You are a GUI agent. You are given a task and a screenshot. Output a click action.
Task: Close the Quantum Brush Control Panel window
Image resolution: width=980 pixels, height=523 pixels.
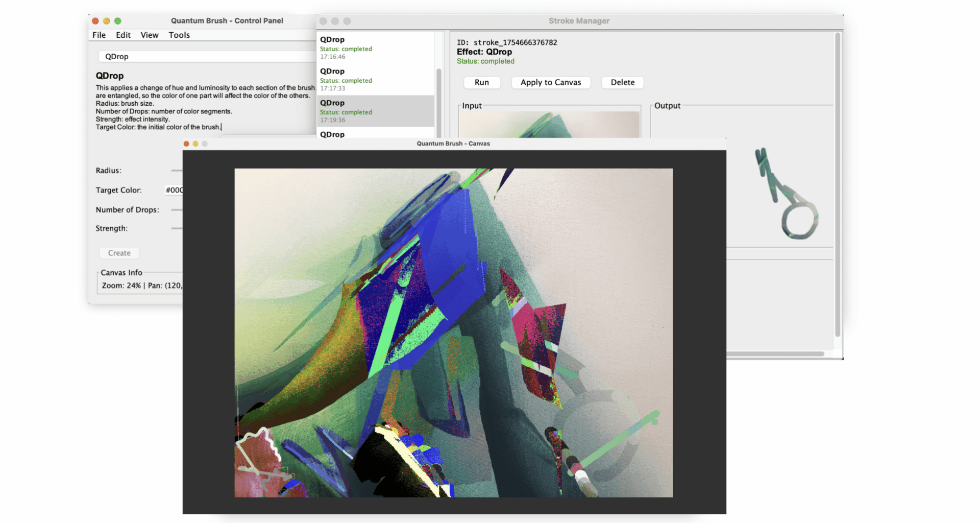95,21
